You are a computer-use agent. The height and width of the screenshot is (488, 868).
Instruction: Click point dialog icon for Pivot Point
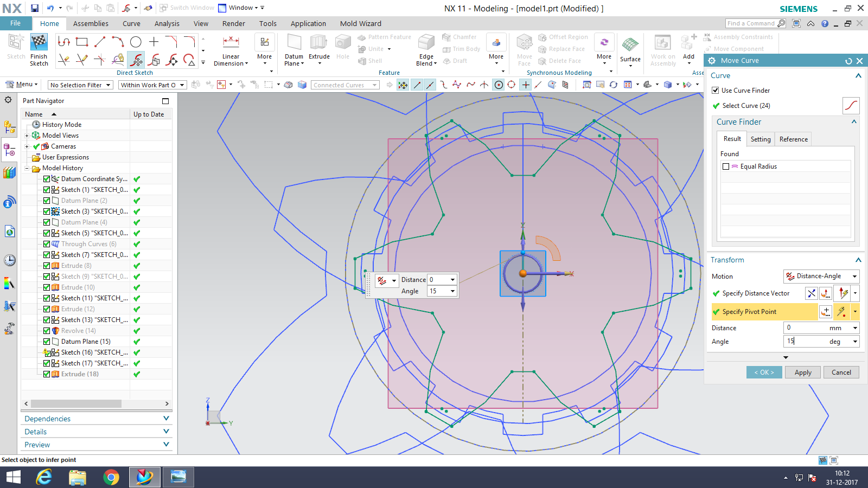click(826, 312)
